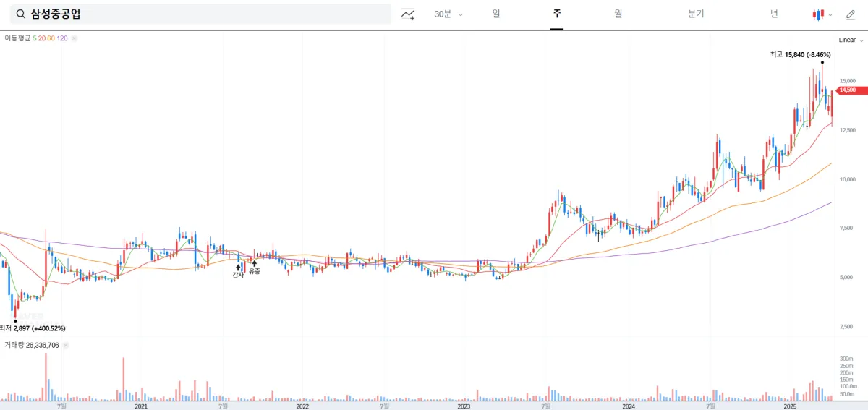Image resolution: width=868 pixels, height=410 pixels.
Task: Expand the 30분 minute interval dropdown
Action: pos(448,14)
